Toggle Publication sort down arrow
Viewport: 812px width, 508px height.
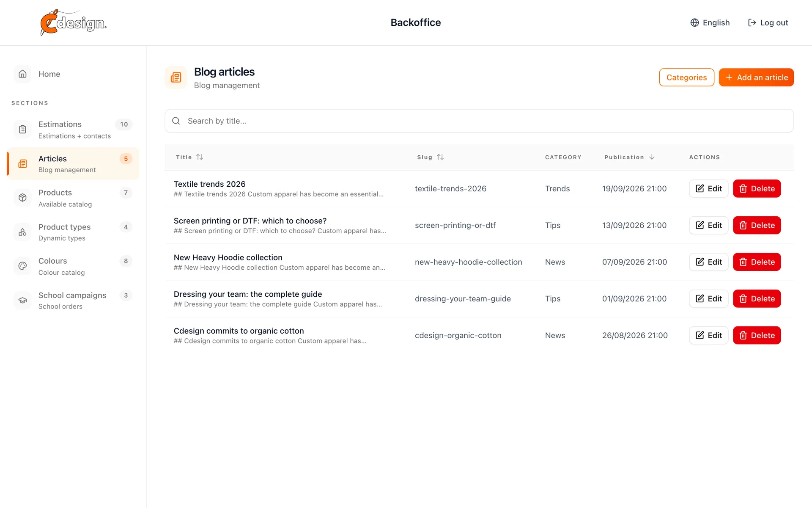[652, 157]
